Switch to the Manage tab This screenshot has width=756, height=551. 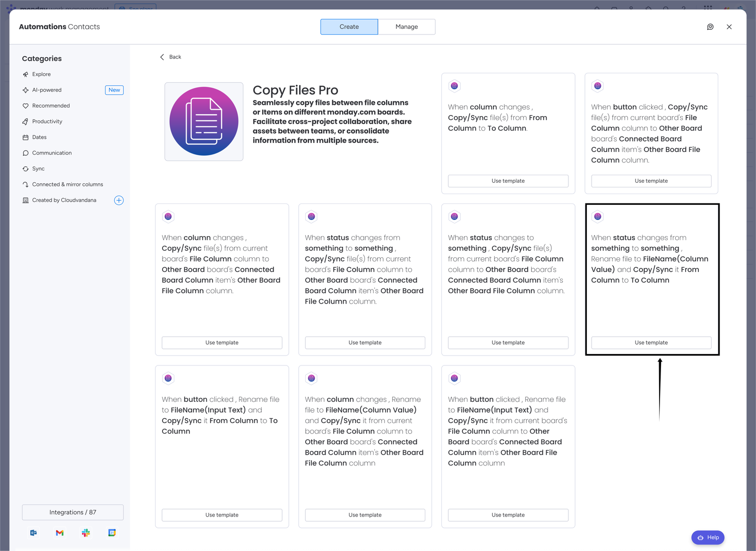point(407,27)
